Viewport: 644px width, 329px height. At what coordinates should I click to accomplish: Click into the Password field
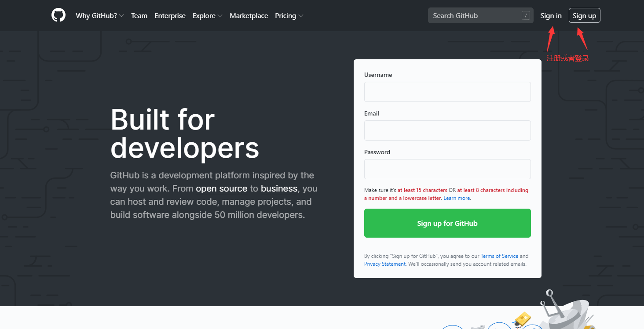tap(447, 169)
